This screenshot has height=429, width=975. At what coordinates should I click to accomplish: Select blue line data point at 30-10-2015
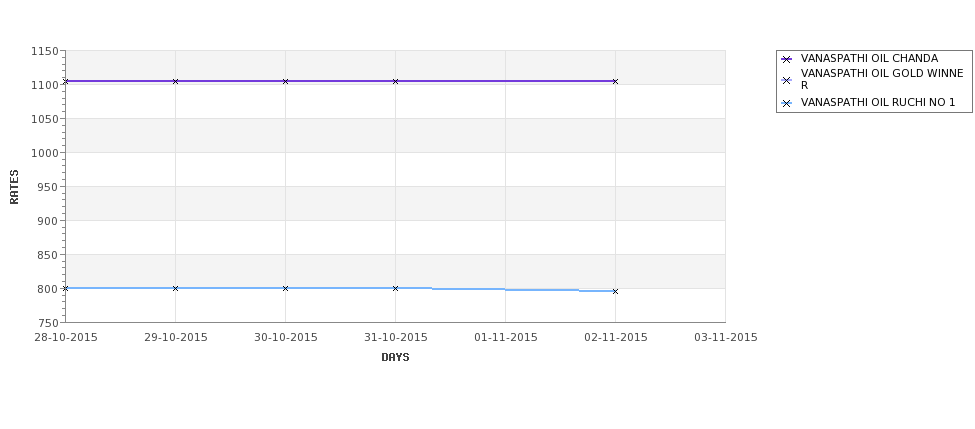tap(285, 288)
